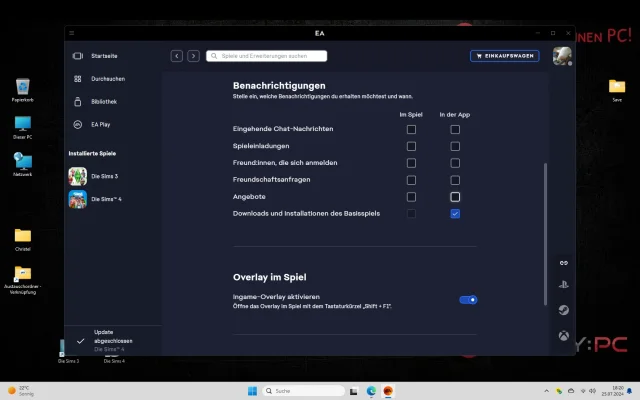Open Microsoft Edge from the taskbar

click(x=371, y=391)
